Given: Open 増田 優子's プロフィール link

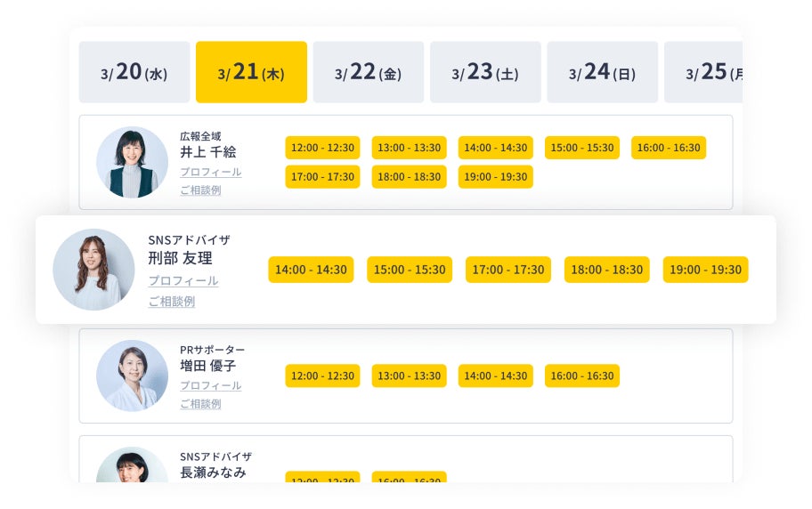Looking at the screenshot, I should [210, 385].
